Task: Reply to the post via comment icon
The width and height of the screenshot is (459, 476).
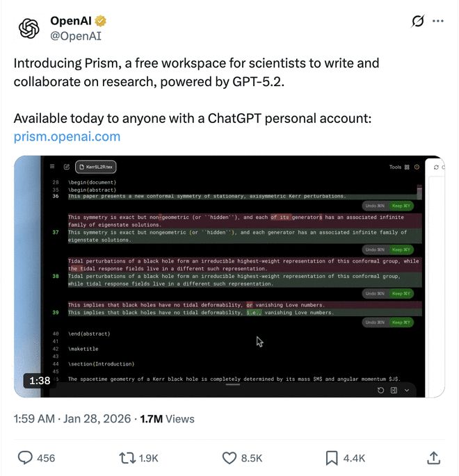Action: [x=26, y=458]
